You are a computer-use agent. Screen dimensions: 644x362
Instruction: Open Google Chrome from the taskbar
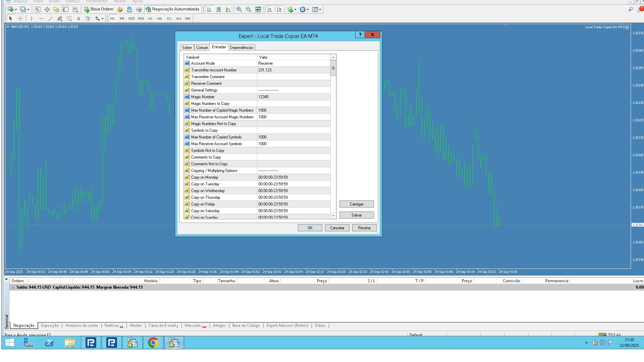153,343
